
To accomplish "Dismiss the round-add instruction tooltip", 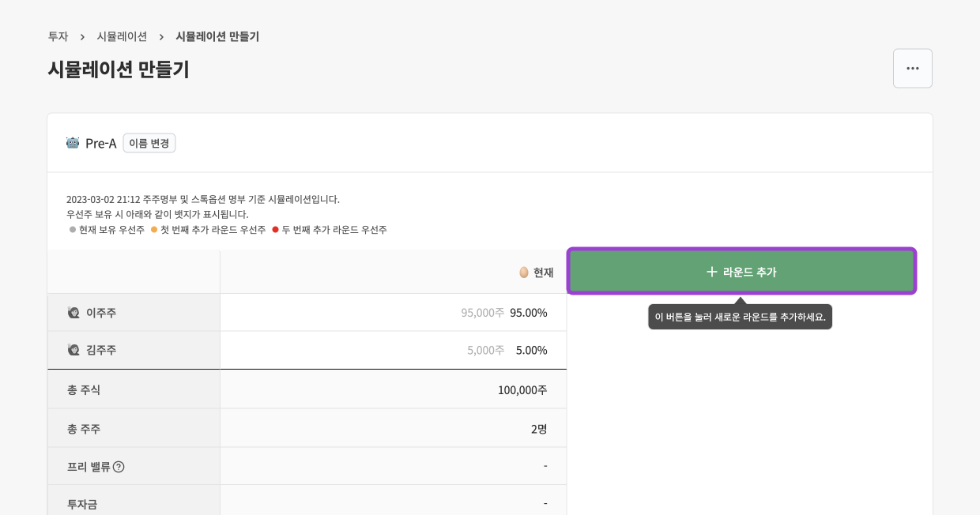I will click(740, 316).
